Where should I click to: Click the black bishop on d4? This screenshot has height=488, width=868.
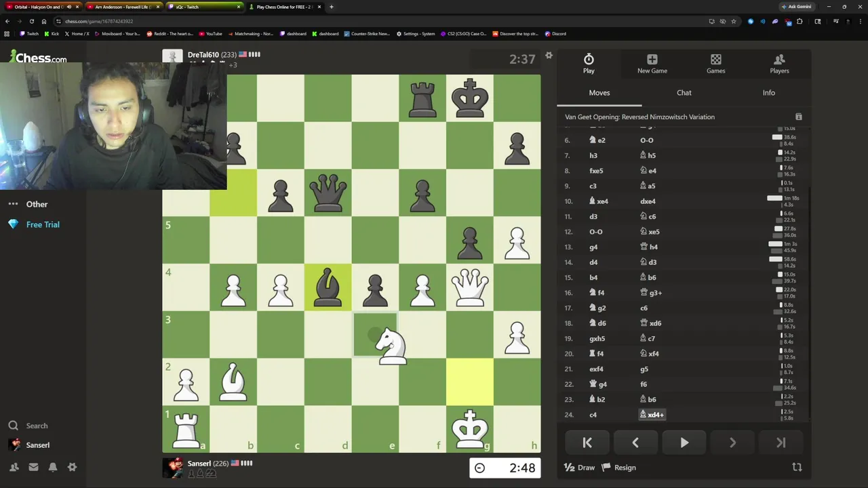(x=328, y=287)
